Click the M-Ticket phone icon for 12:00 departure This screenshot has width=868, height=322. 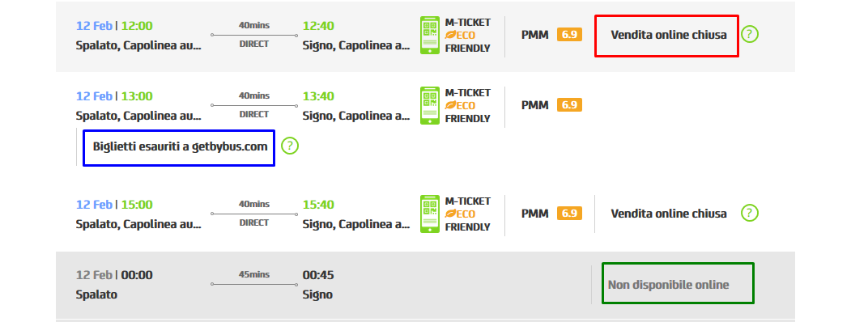point(430,35)
